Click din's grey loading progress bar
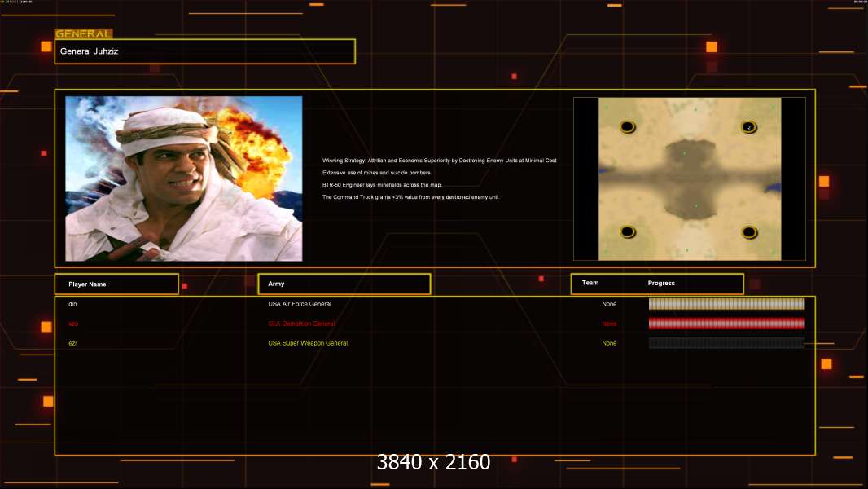 click(727, 303)
